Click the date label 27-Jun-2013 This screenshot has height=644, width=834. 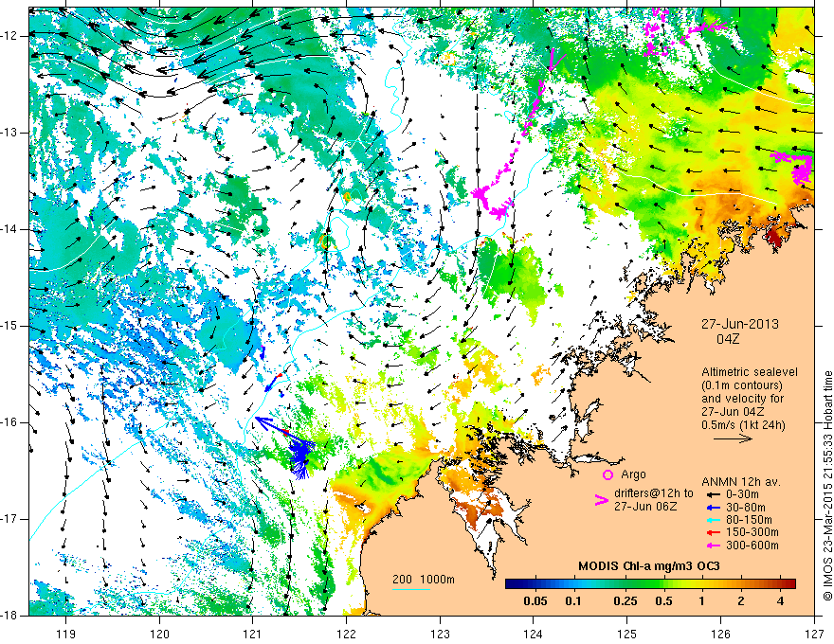pyautogui.click(x=739, y=324)
